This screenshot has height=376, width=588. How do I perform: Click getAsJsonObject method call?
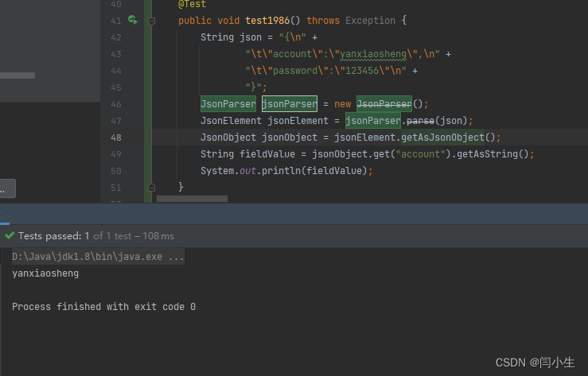click(x=442, y=138)
